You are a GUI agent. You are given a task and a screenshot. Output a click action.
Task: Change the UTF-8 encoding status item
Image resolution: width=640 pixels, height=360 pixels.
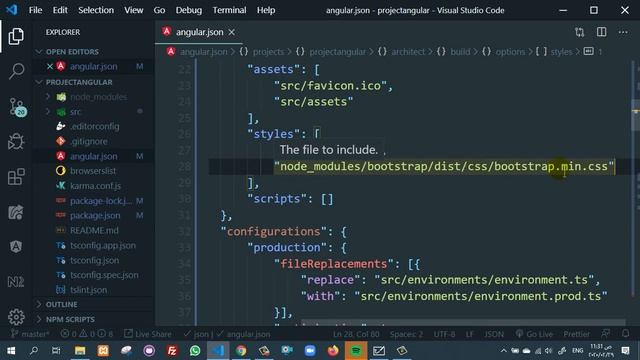click(x=444, y=334)
